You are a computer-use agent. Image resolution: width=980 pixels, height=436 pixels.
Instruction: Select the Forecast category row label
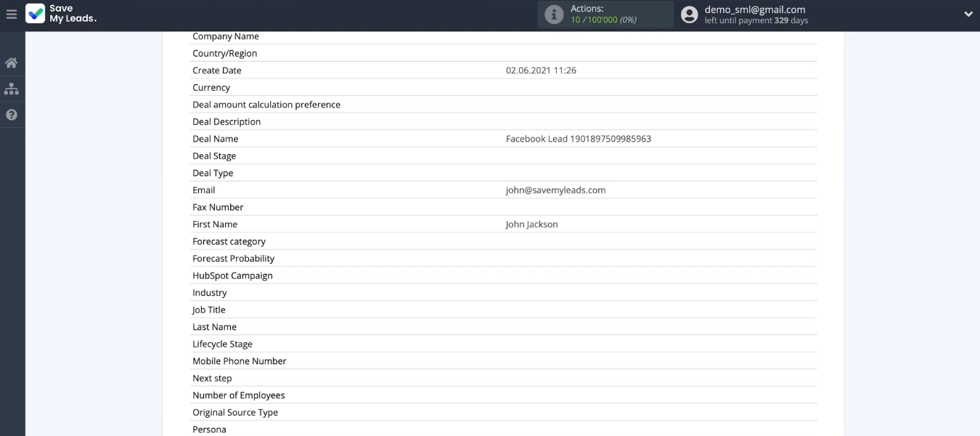[x=229, y=241]
